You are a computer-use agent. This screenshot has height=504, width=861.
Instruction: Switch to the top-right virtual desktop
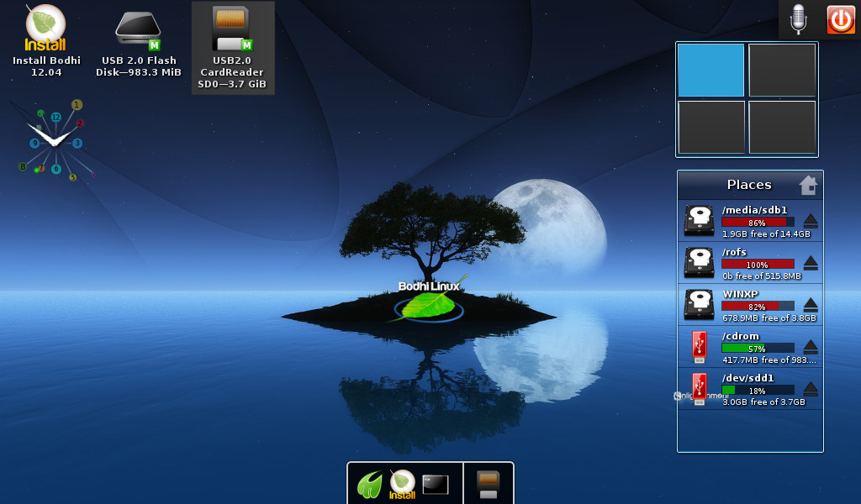[x=782, y=71]
